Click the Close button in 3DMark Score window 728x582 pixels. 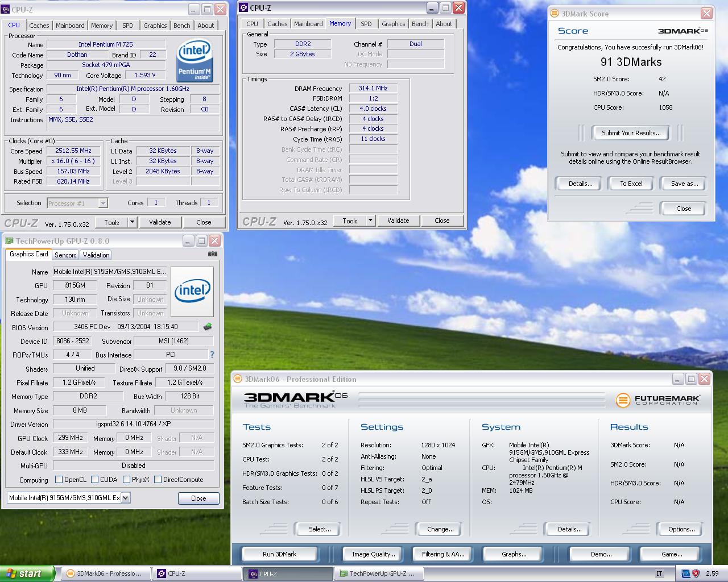(684, 209)
